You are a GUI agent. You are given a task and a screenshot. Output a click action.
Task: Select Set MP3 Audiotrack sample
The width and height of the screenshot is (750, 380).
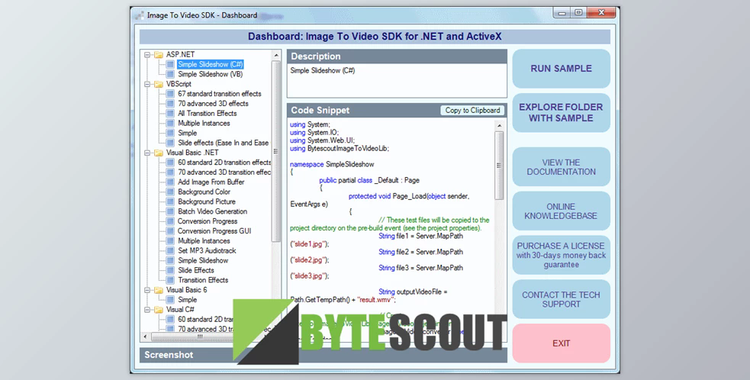click(207, 251)
